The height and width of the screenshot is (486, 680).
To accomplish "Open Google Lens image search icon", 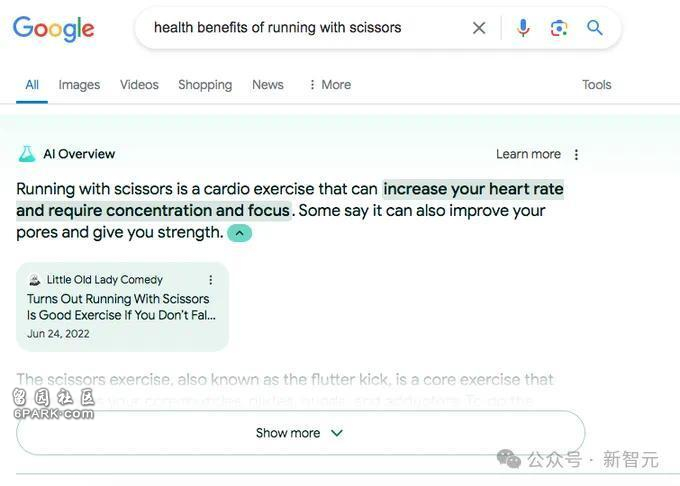I will tap(559, 29).
